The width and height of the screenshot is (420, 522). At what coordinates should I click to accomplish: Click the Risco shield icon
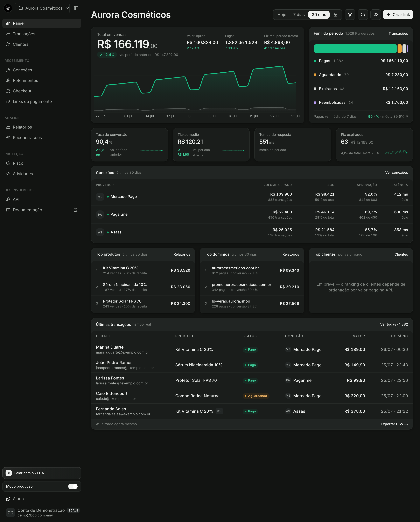(8, 163)
